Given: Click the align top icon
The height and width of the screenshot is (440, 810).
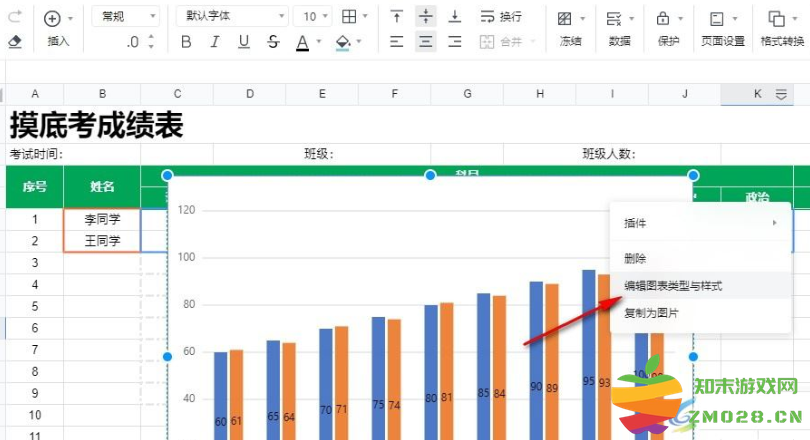Looking at the screenshot, I should 397,17.
